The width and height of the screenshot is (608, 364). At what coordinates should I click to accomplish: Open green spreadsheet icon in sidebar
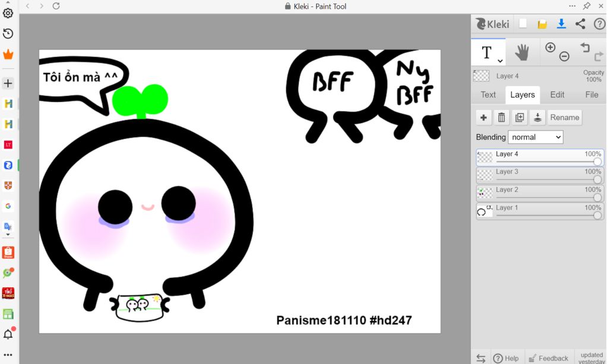tap(8, 314)
